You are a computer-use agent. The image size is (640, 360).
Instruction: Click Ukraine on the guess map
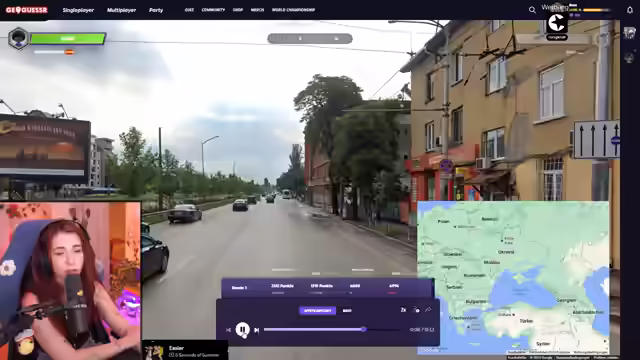click(x=506, y=252)
